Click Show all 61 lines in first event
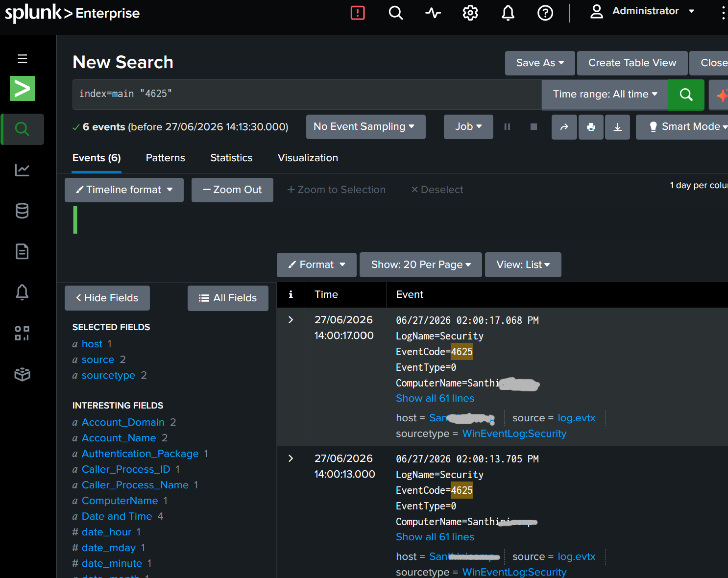 point(435,398)
